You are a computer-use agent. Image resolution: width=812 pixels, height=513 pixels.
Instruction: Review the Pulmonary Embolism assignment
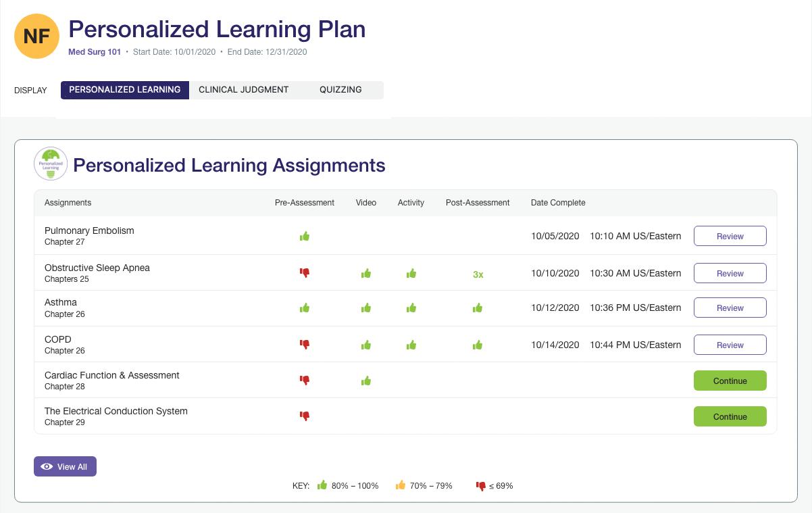[730, 237]
